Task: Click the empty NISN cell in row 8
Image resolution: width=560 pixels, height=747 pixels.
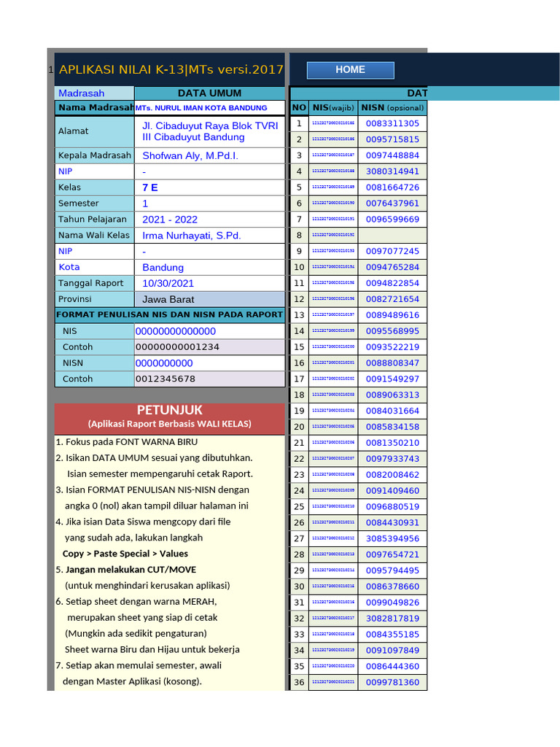Action: click(392, 236)
